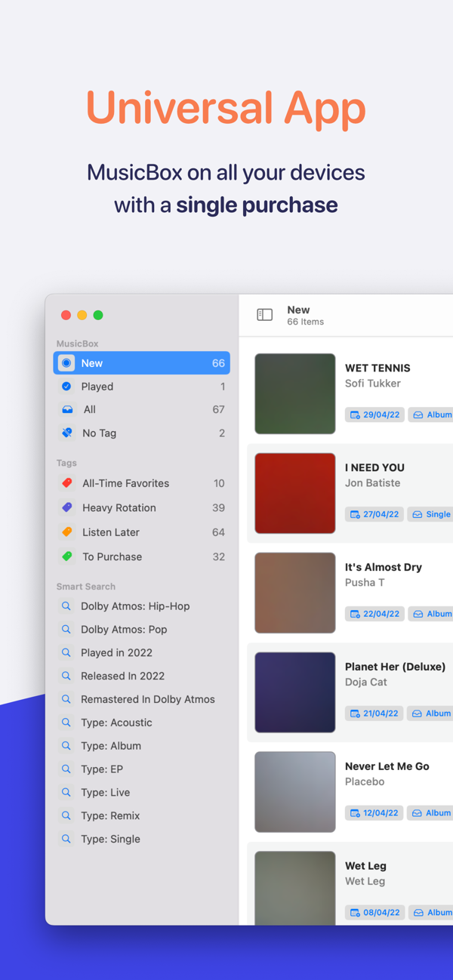Open Type: Remix smart search
Screen dimensions: 453x980
coord(142,816)
